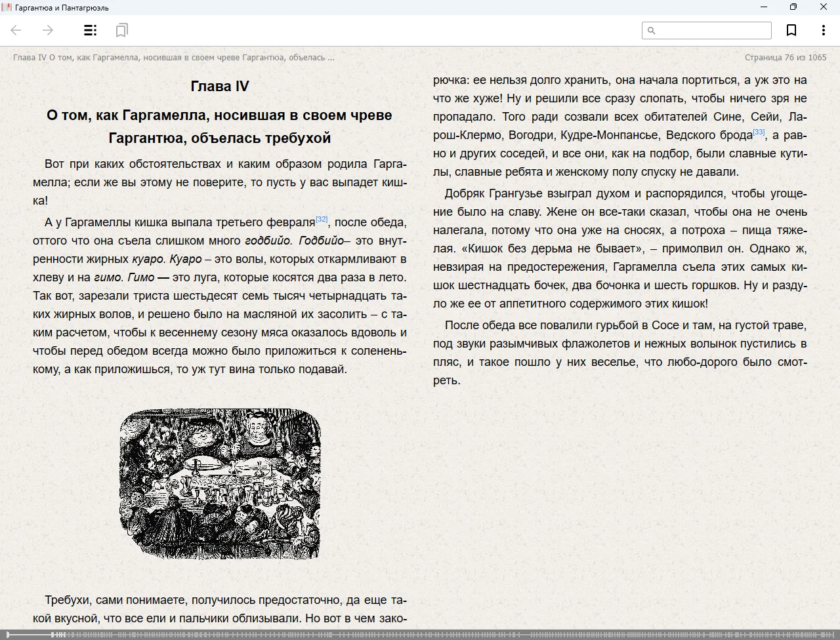Click the magnifier icon in search box

[x=652, y=30]
